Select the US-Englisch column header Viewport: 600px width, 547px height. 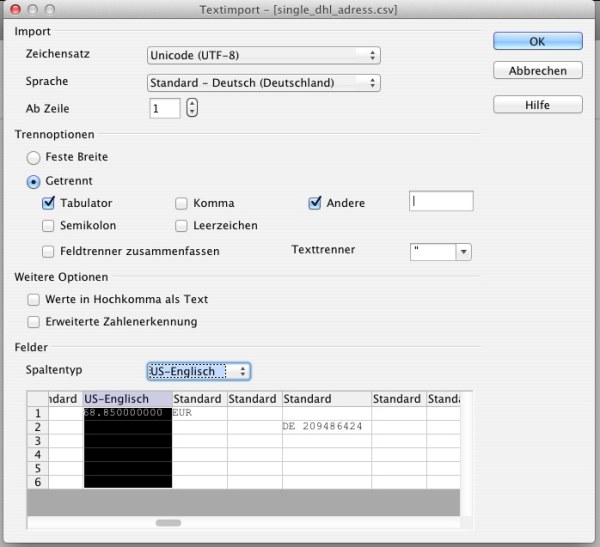tap(127, 399)
